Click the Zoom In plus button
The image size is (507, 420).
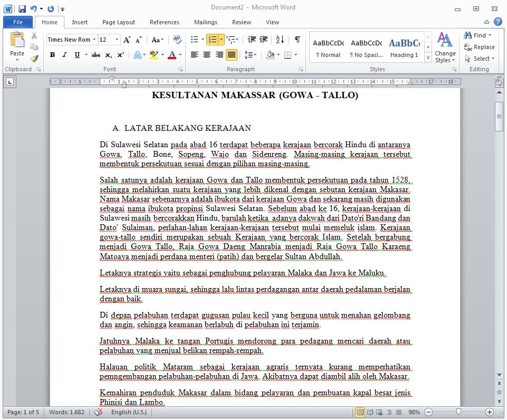[x=490, y=412]
